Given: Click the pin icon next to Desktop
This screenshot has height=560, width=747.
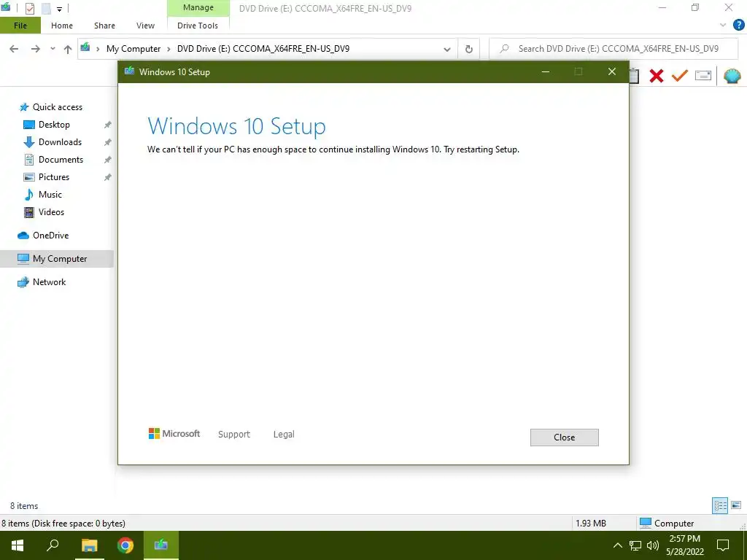Looking at the screenshot, I should point(108,125).
